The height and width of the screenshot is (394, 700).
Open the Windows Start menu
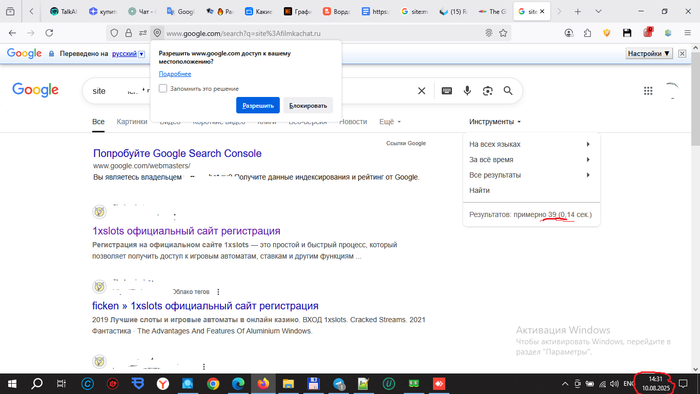(x=12, y=384)
